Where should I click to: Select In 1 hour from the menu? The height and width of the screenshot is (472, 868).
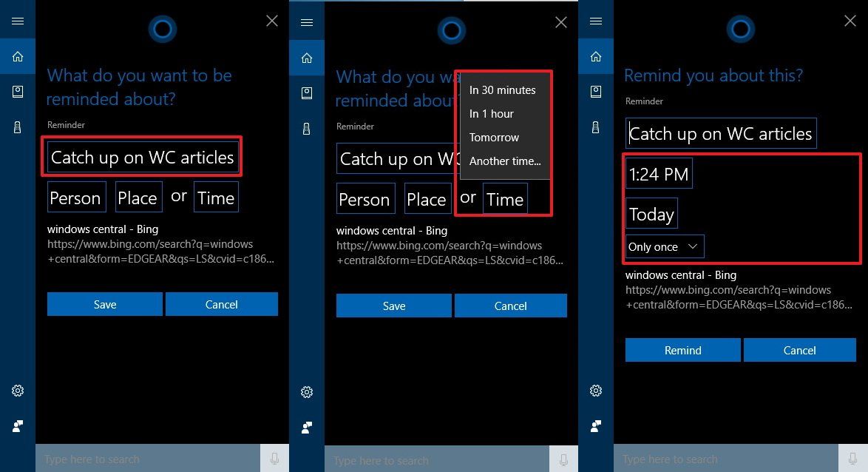click(491, 114)
